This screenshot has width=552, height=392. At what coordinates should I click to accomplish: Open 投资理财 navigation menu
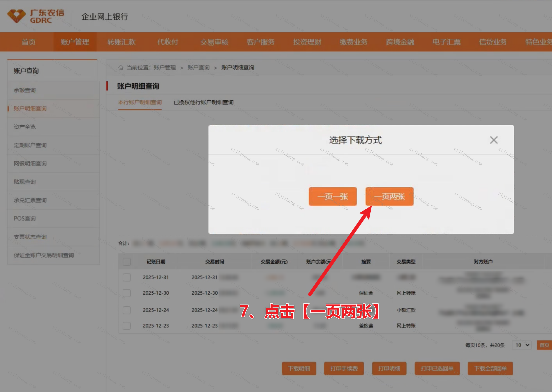pyautogui.click(x=307, y=42)
